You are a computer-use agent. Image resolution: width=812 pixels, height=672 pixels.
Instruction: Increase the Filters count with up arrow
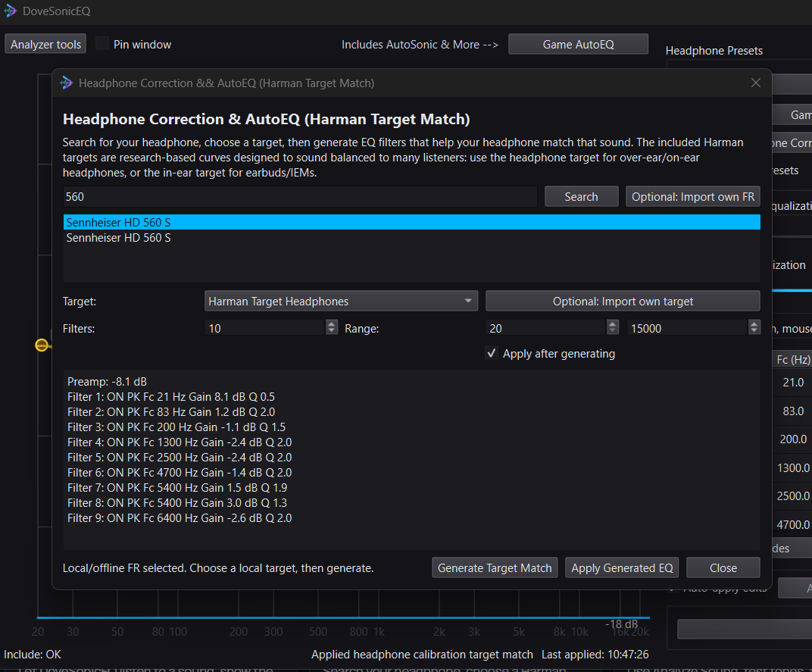(332, 323)
